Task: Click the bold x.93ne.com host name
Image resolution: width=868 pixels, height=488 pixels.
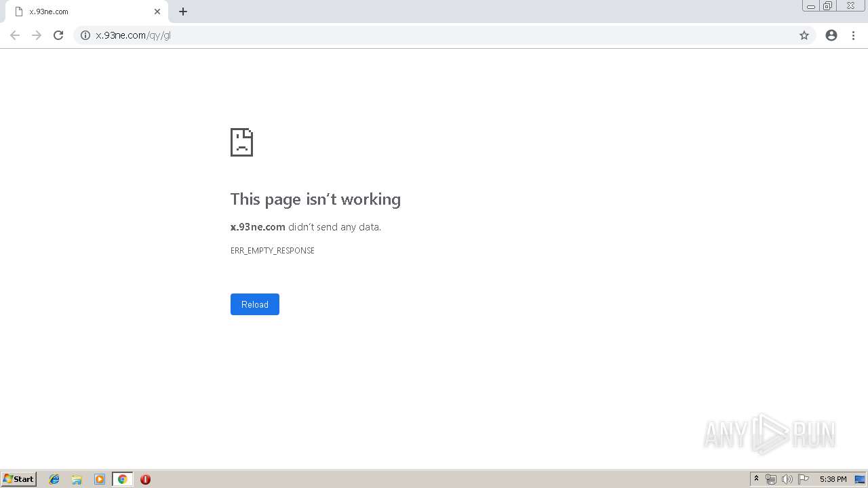Action: pyautogui.click(x=258, y=227)
